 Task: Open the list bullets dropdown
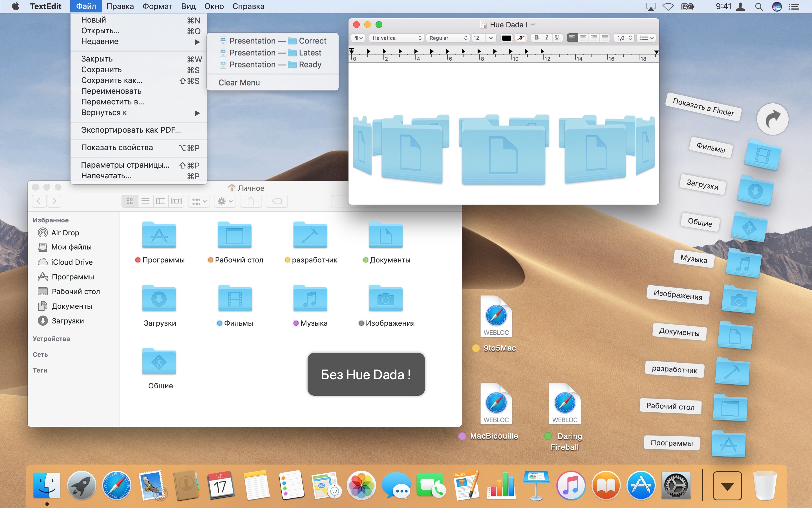click(x=646, y=38)
